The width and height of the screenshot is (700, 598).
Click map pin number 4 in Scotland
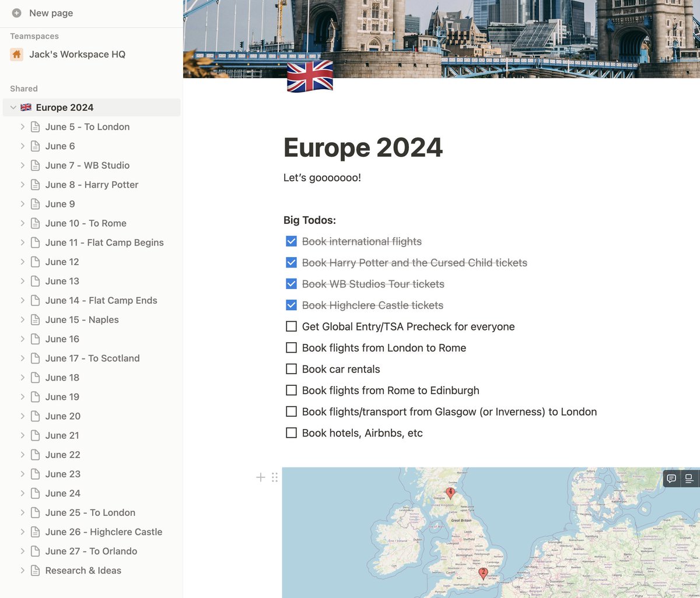click(x=450, y=493)
